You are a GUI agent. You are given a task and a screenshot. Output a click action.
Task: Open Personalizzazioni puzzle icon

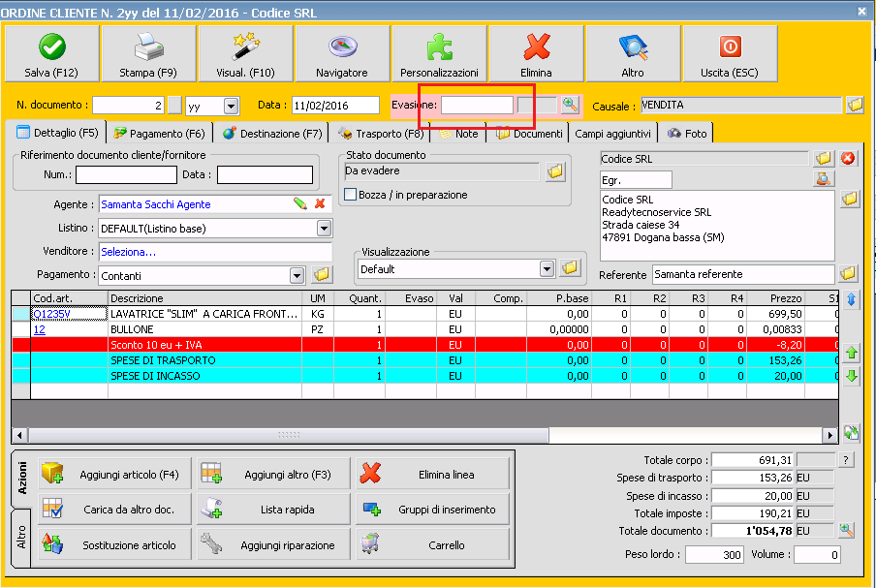click(439, 47)
